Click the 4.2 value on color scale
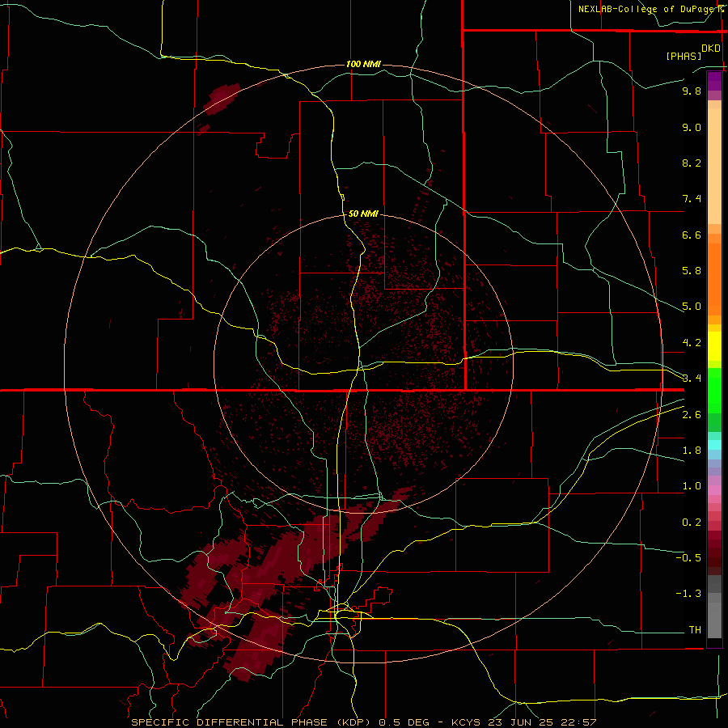Image resolution: width=728 pixels, height=728 pixels. pyautogui.click(x=692, y=343)
